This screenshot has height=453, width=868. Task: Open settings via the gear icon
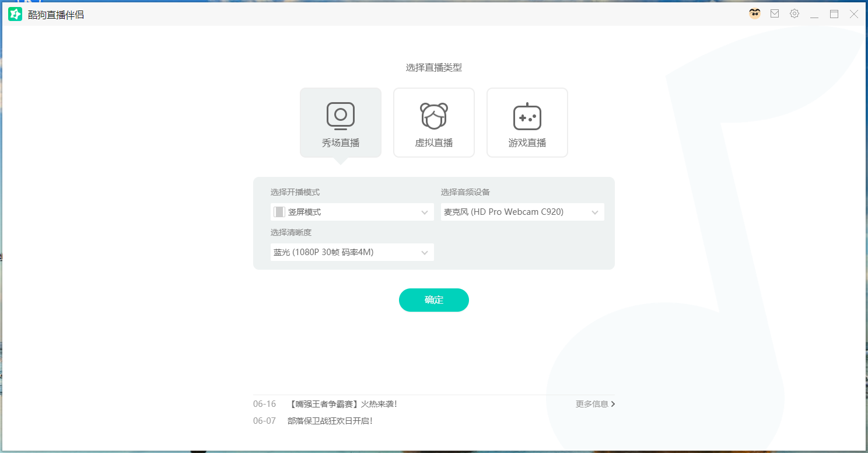[x=794, y=14]
